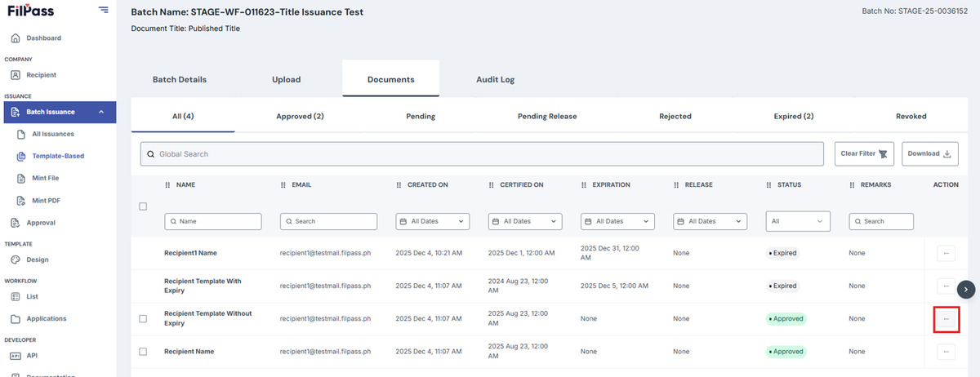Open actions menu for Recipient Name row

(x=946, y=352)
